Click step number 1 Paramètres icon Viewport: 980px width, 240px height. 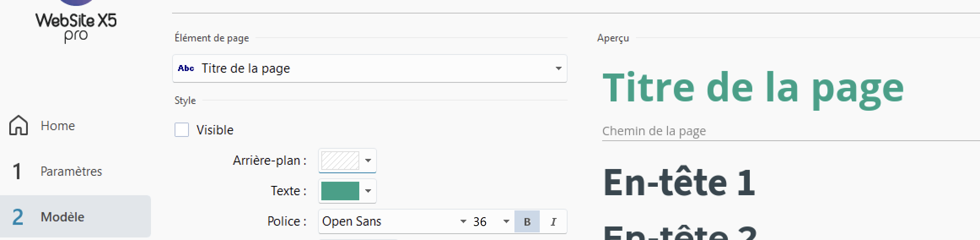pyautogui.click(x=17, y=172)
